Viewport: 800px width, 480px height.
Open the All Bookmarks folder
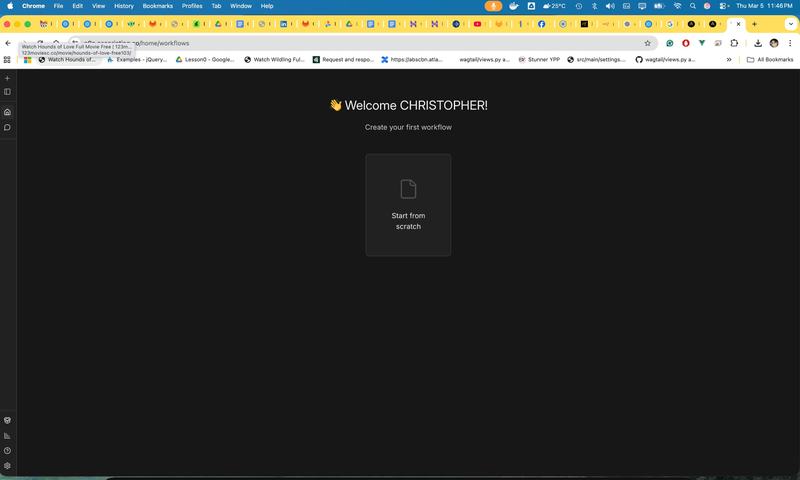click(x=770, y=60)
